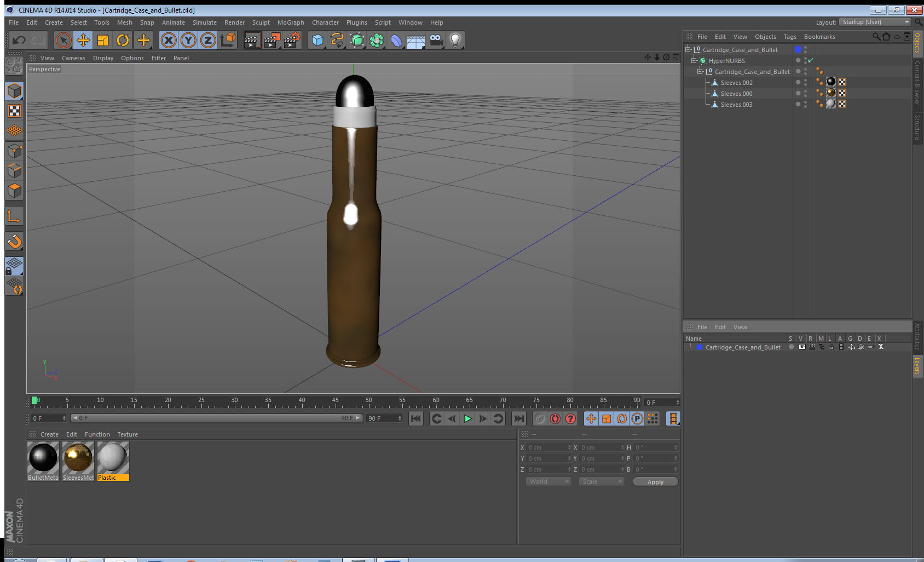Switch to Polygons mode
This screenshot has width=924, height=562.
(14, 191)
